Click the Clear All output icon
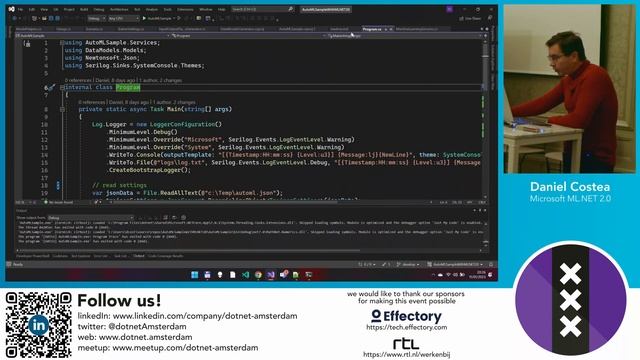The width and height of the screenshot is (640, 360). click(x=165, y=218)
